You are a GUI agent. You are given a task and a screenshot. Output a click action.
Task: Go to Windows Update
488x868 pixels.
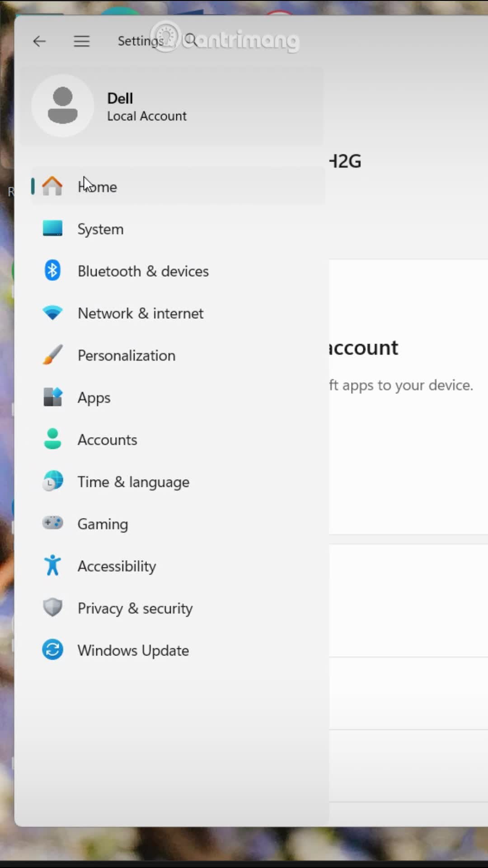(x=178, y=650)
